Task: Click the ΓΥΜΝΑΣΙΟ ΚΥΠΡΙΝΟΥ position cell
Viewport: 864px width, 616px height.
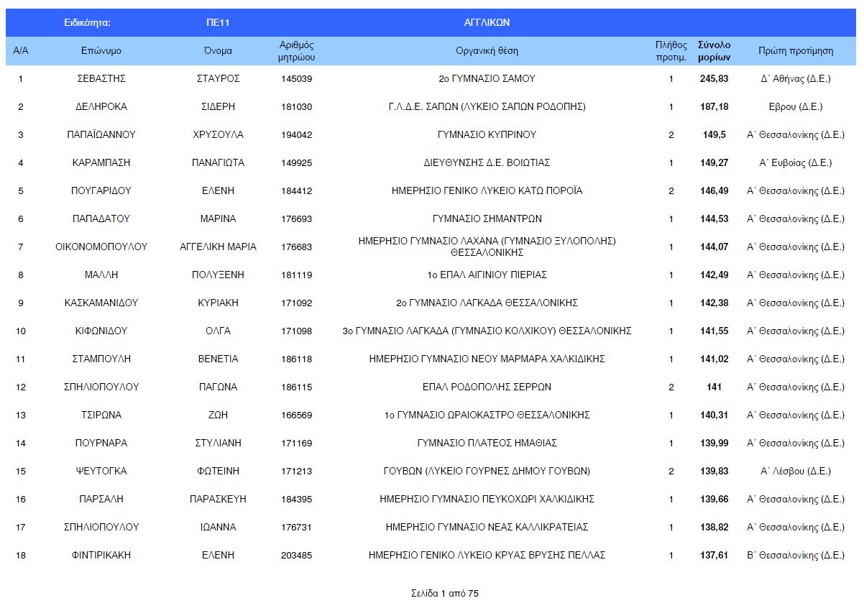Action: tap(487, 134)
